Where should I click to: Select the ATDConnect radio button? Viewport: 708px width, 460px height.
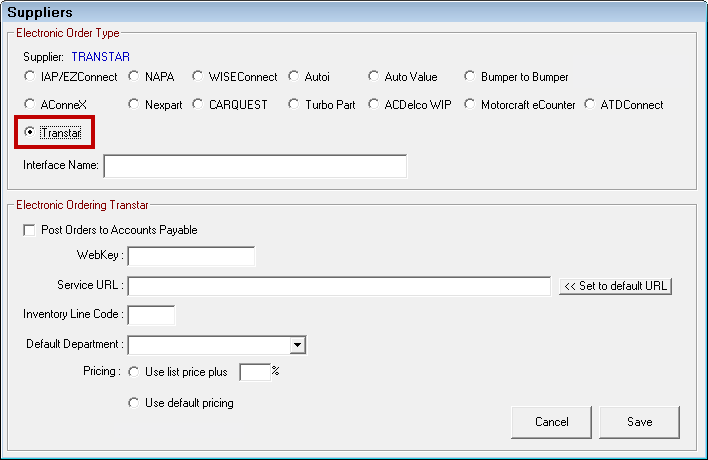(x=590, y=105)
